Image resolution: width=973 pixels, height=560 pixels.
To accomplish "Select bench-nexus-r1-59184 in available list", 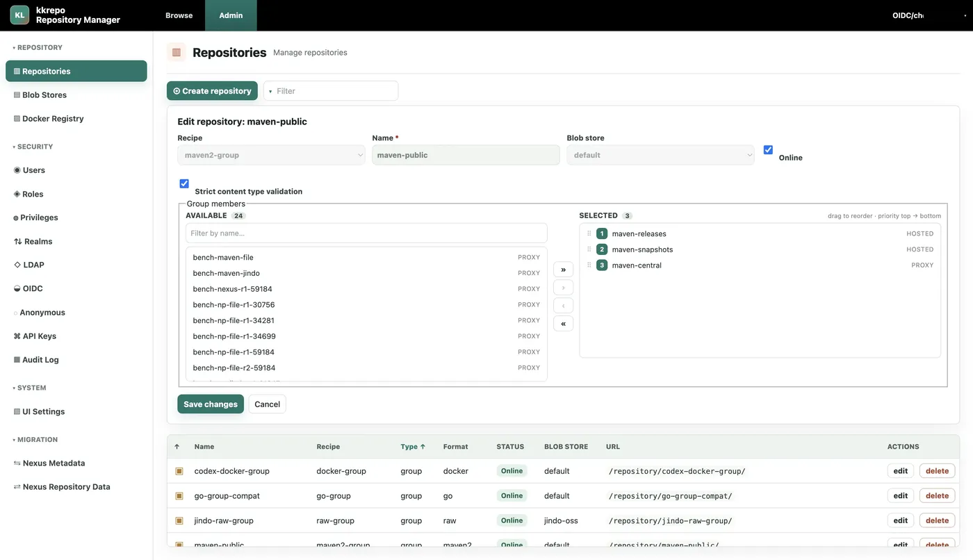I will (x=366, y=289).
